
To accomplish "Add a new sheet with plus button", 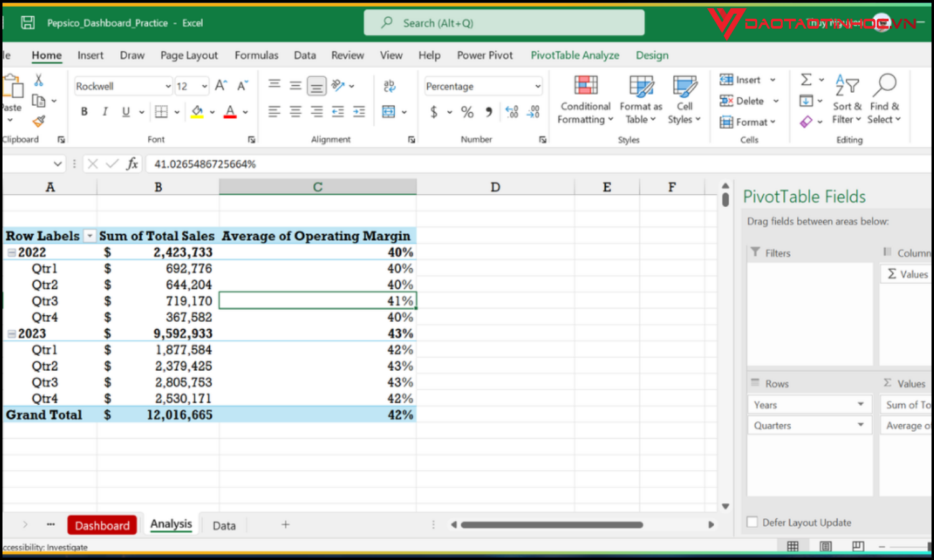I will tap(285, 525).
